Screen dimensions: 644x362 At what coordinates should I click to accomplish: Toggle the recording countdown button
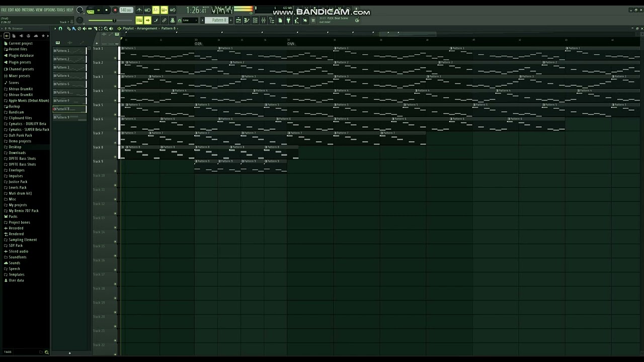tap(156, 10)
